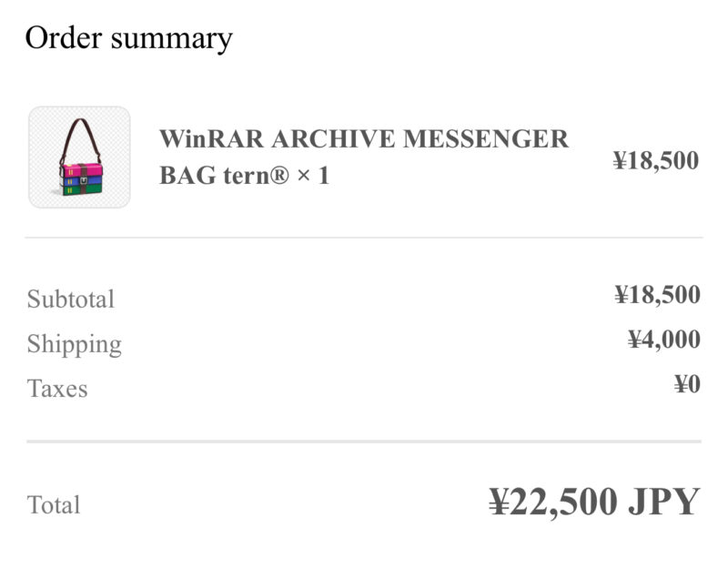Screen dimensions: 728x579
Task: Click the Taxes amount ¥0
Action: tap(688, 384)
